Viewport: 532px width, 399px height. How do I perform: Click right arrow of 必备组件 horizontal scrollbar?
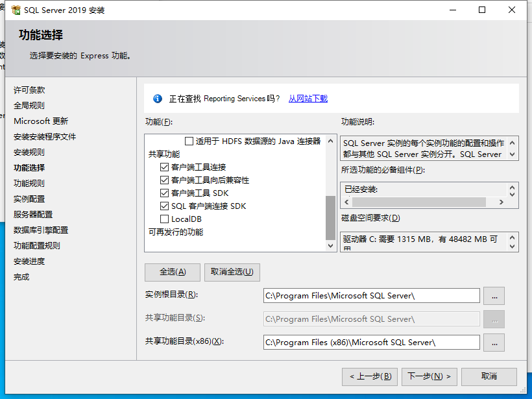pyautogui.click(x=501, y=202)
